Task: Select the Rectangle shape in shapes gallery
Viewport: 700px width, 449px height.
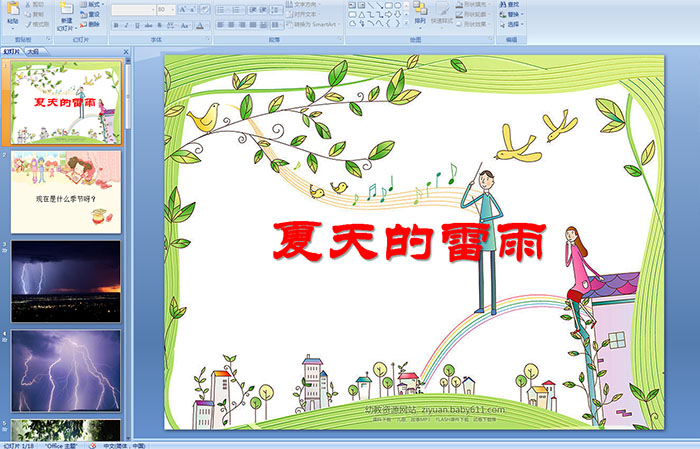Action: point(388,5)
